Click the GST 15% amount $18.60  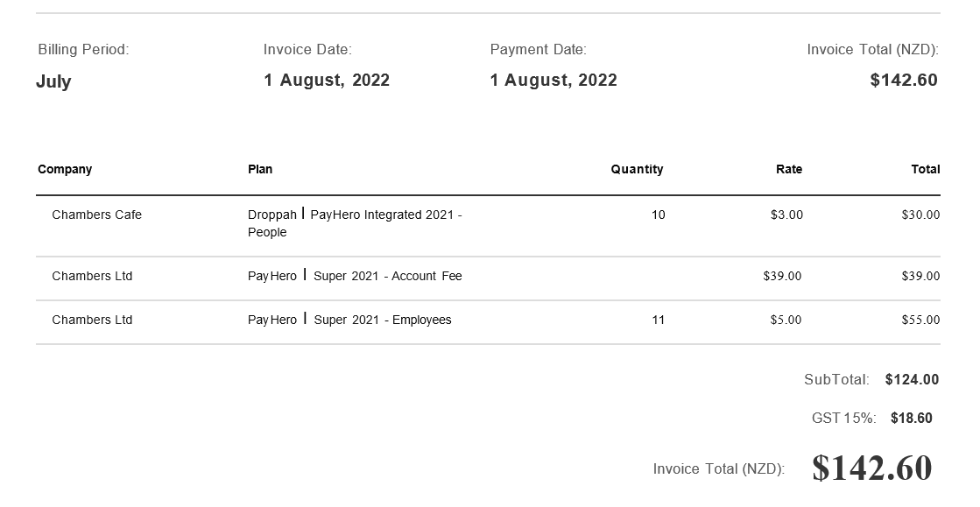click(x=911, y=419)
